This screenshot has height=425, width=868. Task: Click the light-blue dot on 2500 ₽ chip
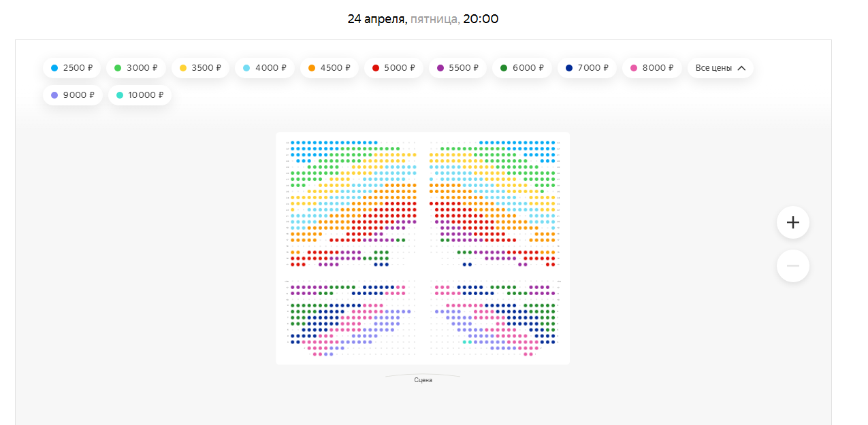[54, 68]
